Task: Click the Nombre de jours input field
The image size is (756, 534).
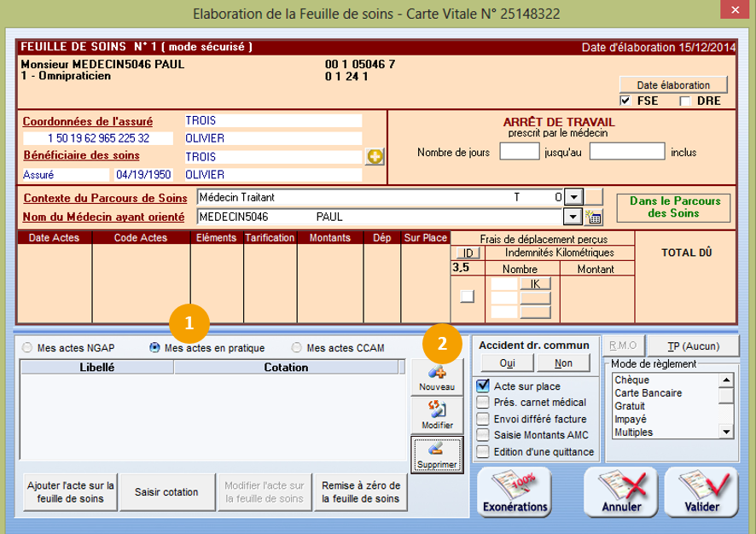Action: click(x=519, y=152)
